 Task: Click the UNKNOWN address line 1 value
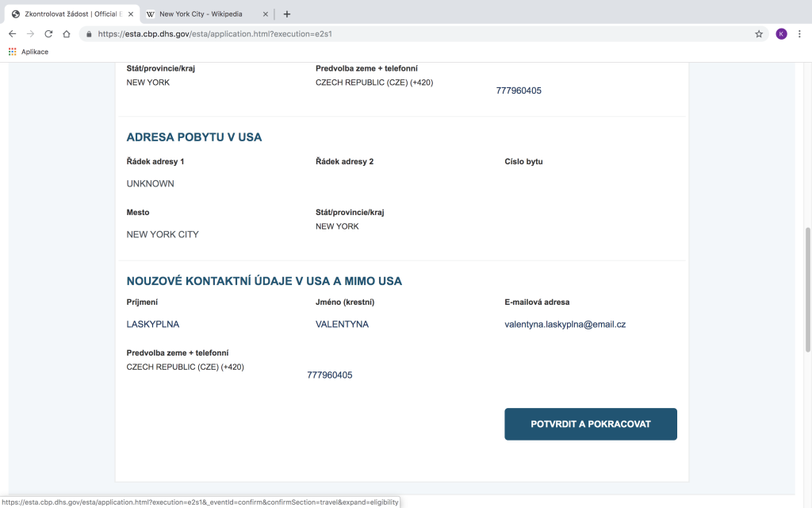150,183
